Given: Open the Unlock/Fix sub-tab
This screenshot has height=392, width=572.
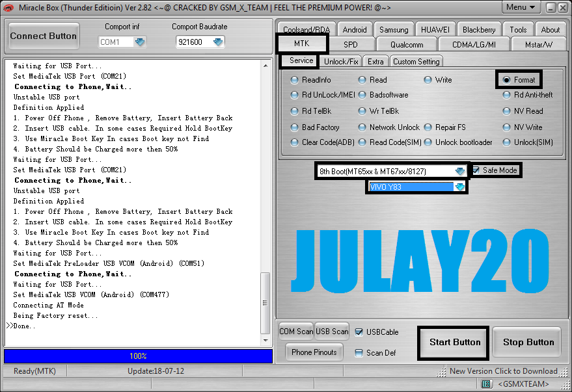Looking at the screenshot, I should pyautogui.click(x=341, y=62).
